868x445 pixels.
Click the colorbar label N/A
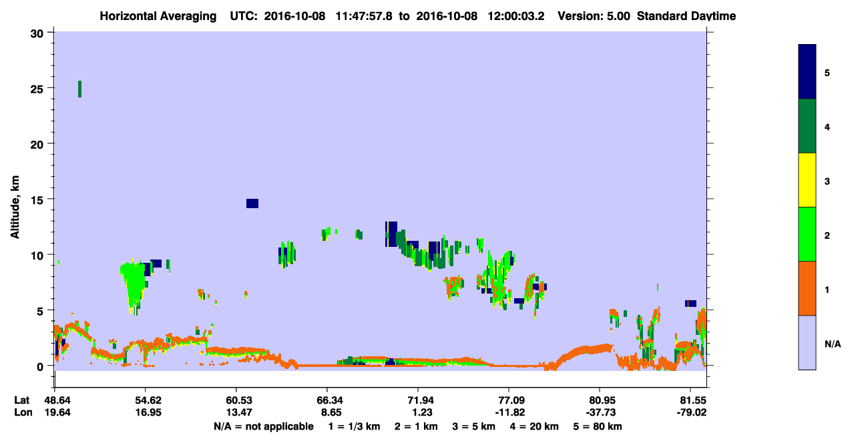point(833,344)
